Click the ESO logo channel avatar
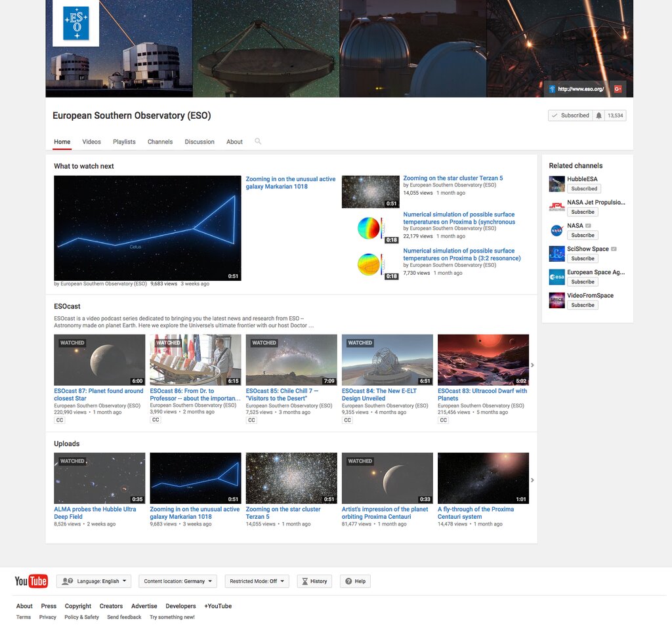Image resolution: width=672 pixels, height=631 pixels. (76, 23)
